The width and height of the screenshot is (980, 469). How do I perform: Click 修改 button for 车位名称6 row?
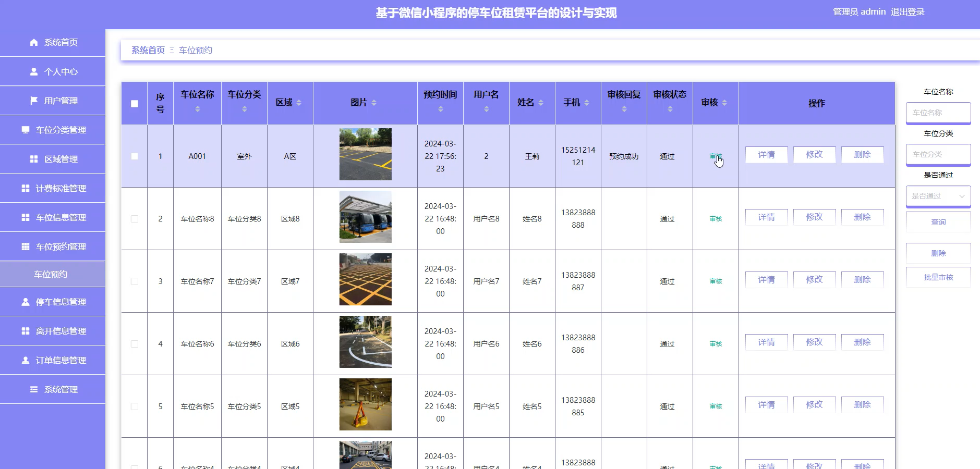pos(814,342)
